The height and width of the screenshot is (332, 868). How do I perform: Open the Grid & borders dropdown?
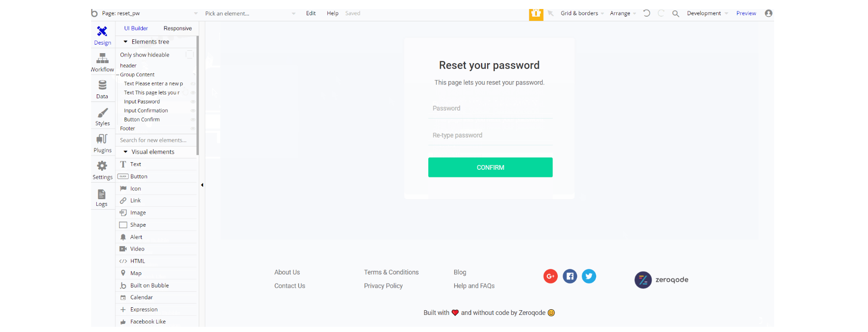(582, 13)
